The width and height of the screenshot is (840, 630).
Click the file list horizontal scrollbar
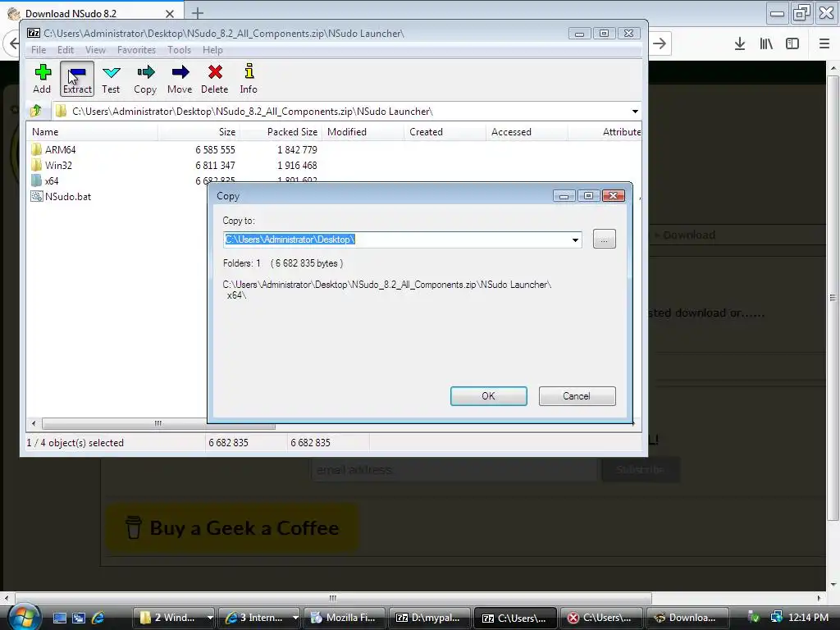tap(158, 424)
